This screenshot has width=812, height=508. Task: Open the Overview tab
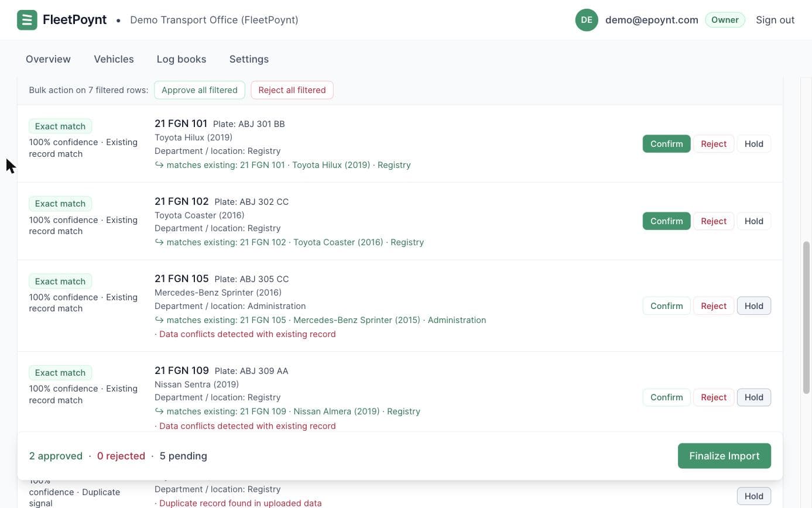(x=48, y=59)
